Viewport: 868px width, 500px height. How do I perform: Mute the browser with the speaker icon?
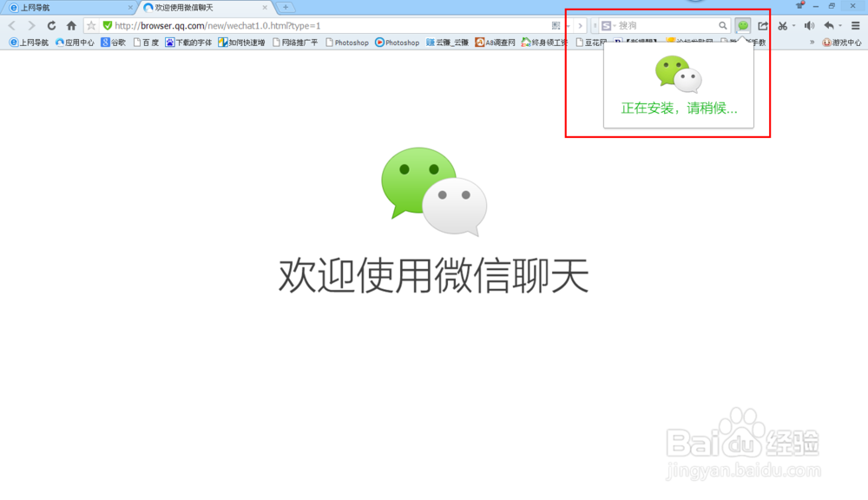click(809, 25)
